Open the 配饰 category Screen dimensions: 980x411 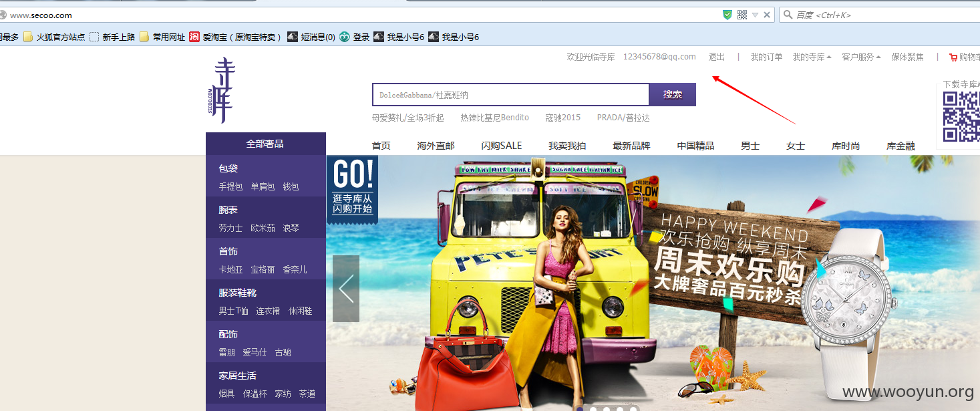[228, 334]
